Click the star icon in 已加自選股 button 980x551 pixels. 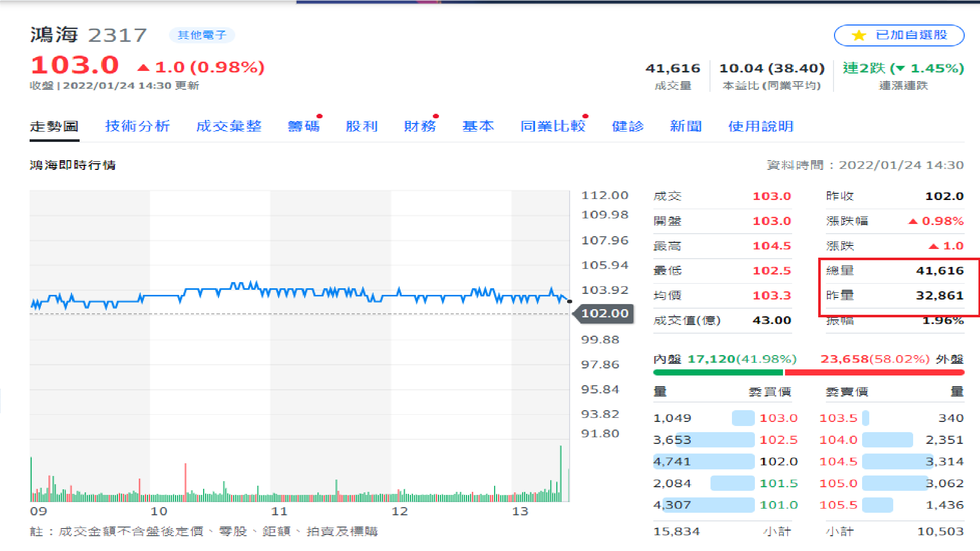(x=859, y=35)
